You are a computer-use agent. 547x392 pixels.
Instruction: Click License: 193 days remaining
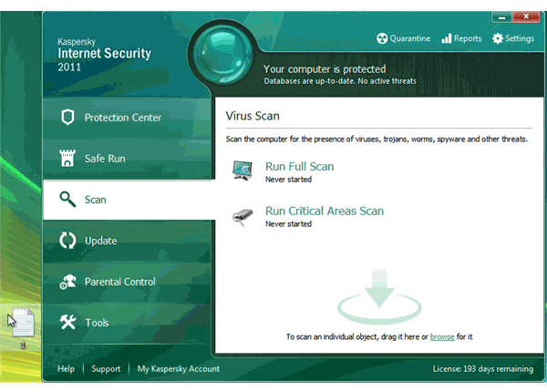coord(483,369)
